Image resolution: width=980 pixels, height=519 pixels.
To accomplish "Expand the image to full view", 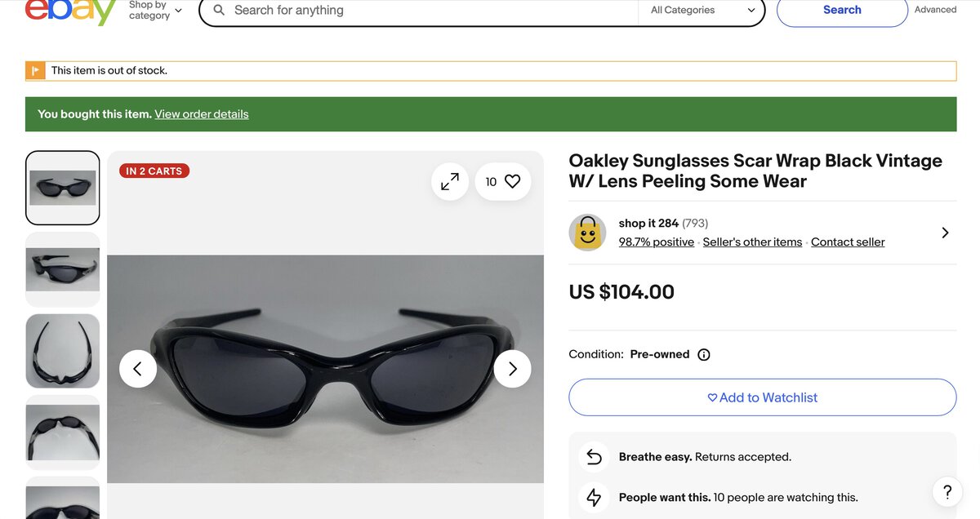I will pos(450,182).
